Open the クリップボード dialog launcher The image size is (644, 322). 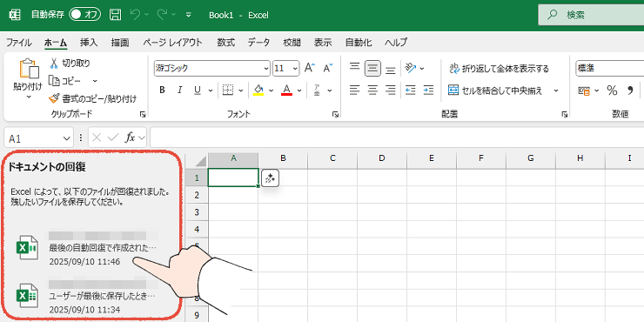pos(143,115)
